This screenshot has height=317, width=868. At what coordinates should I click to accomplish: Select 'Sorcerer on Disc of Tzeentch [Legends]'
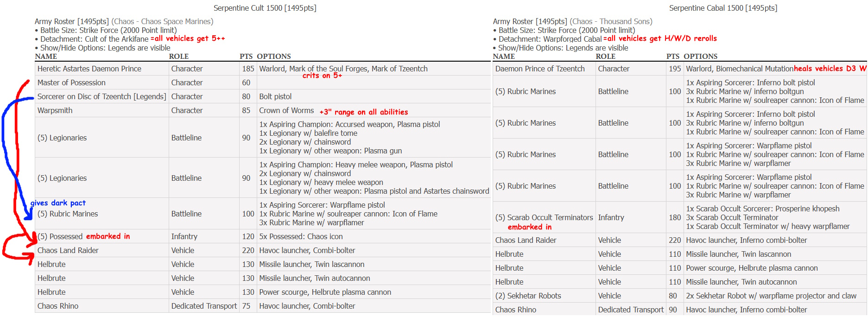click(x=101, y=96)
